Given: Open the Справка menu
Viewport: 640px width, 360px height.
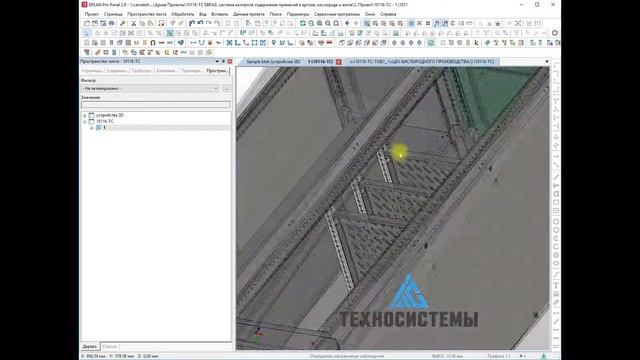Looking at the screenshot, I should pos(388,14).
